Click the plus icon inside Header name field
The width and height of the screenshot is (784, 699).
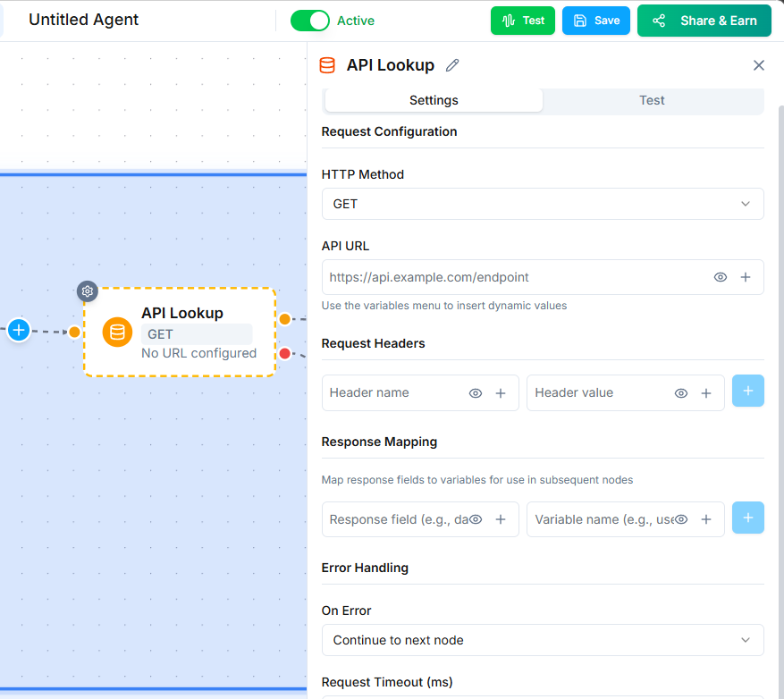(501, 393)
